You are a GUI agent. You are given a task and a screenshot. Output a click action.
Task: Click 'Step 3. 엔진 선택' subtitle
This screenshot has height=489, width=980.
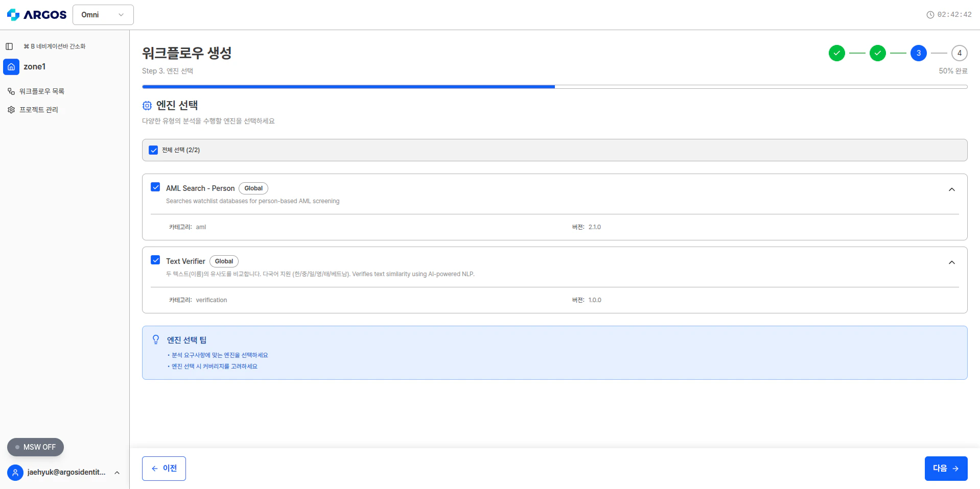coord(168,71)
